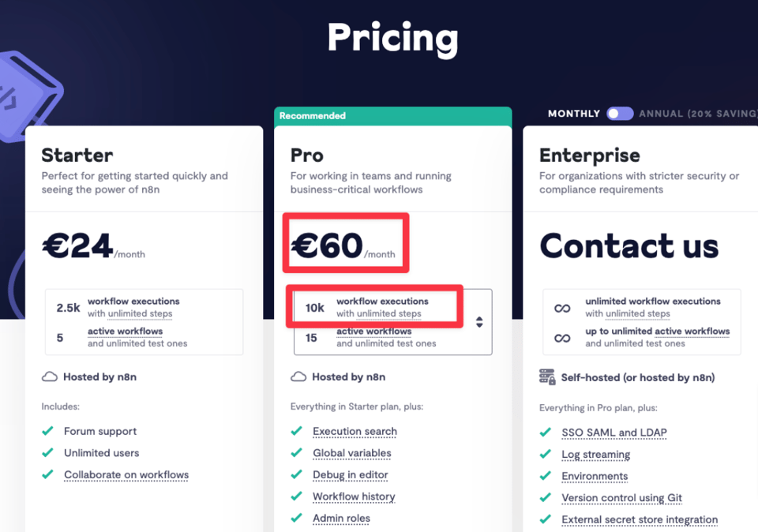
Task: Click the cloud icon next to Starter Hosted by n8n
Action: 49,377
